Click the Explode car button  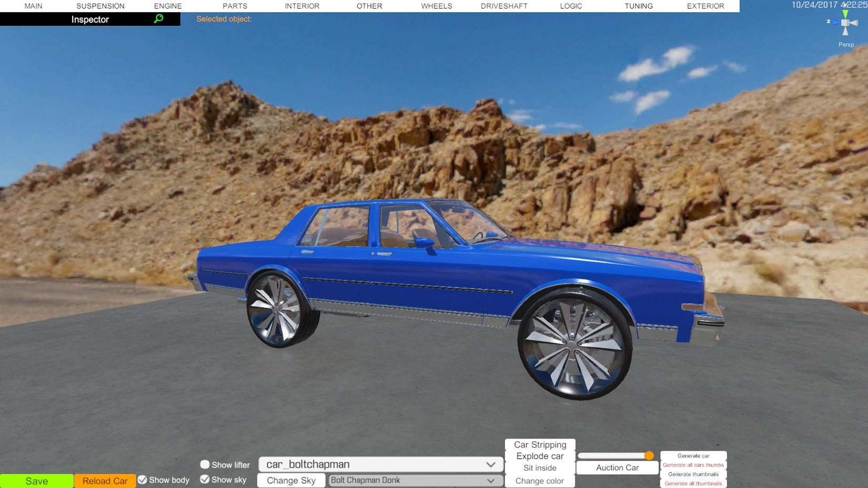(x=540, y=456)
